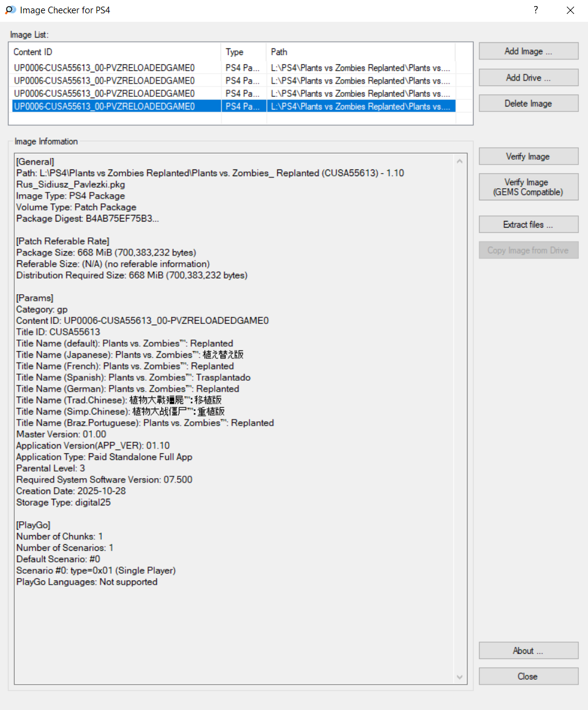Click Verify Image (GEMS Compatible)
Screen dimensions: 588x710
[528, 187]
